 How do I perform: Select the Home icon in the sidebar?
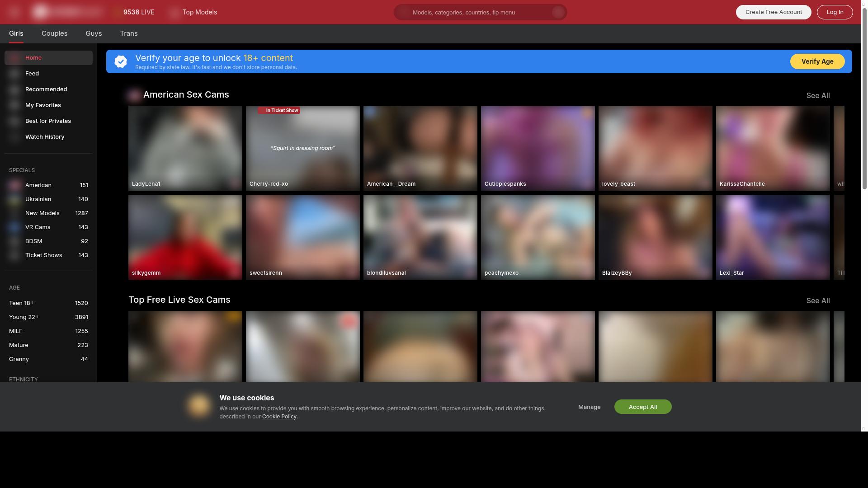14,57
